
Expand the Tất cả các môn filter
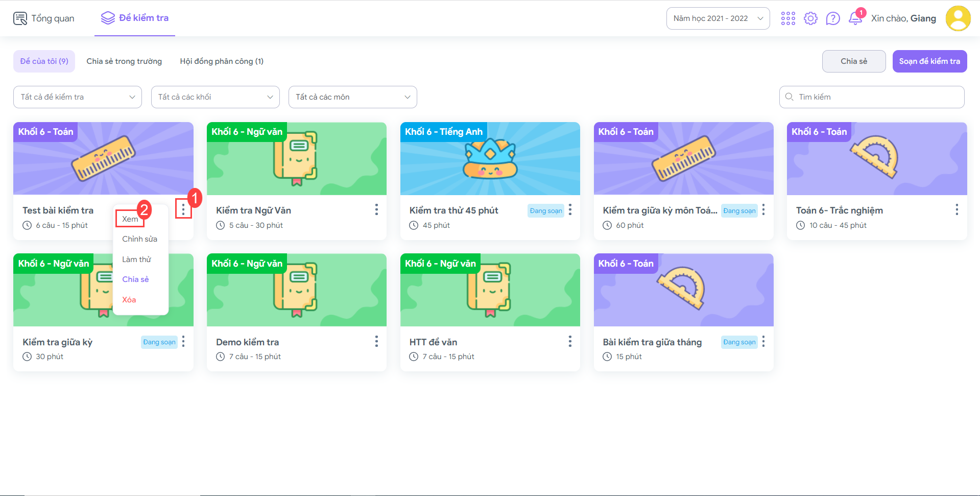[x=353, y=97]
